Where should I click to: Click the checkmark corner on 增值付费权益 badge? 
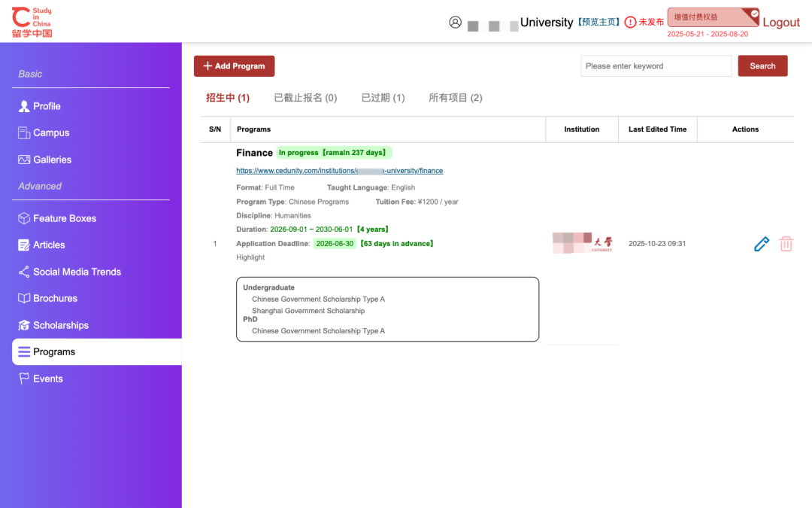754,14
